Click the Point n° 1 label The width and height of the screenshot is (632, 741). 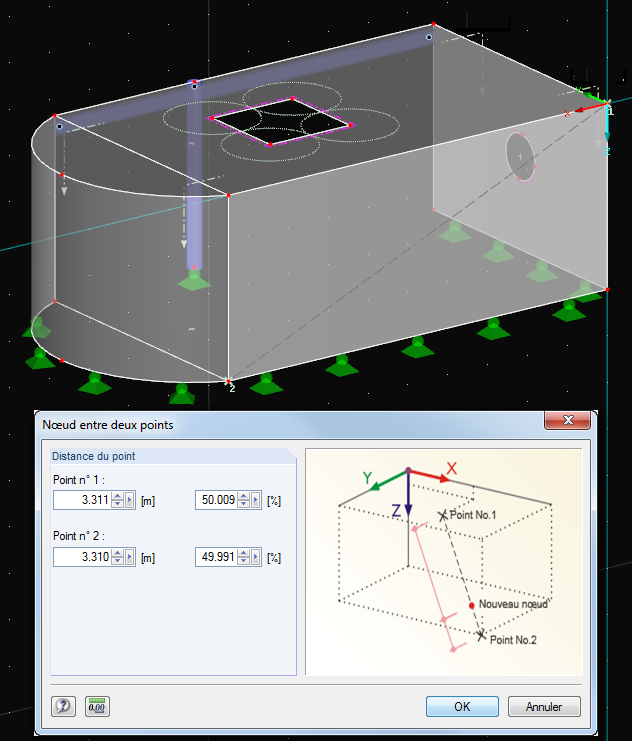pos(78,480)
